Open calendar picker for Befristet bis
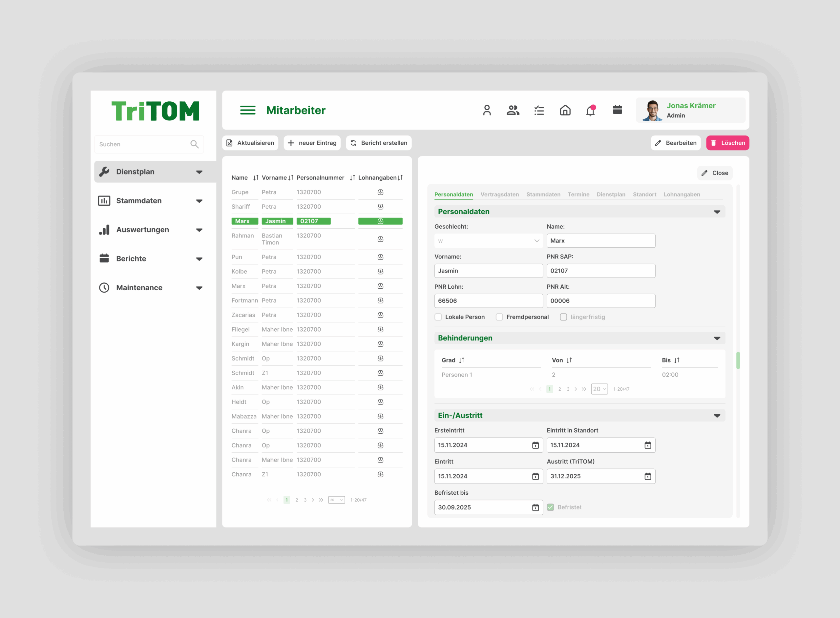Screen dimensions: 840x618 (535, 508)
